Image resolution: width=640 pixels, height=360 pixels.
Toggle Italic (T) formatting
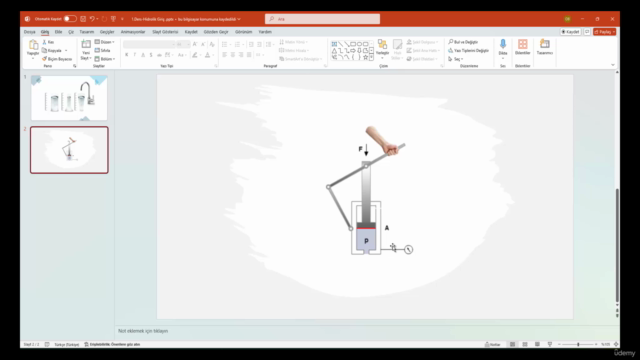(x=135, y=55)
